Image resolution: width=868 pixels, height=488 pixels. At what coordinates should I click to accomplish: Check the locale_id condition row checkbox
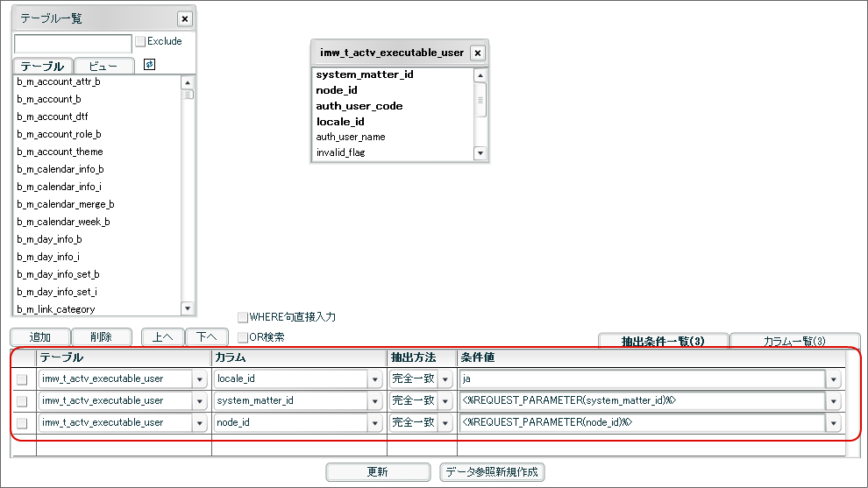click(x=22, y=379)
